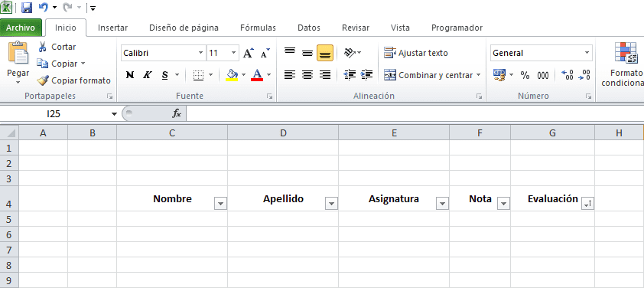Image resolution: width=644 pixels, height=288 pixels.
Task: Go to the Fórmulas tab
Action: 258,28
